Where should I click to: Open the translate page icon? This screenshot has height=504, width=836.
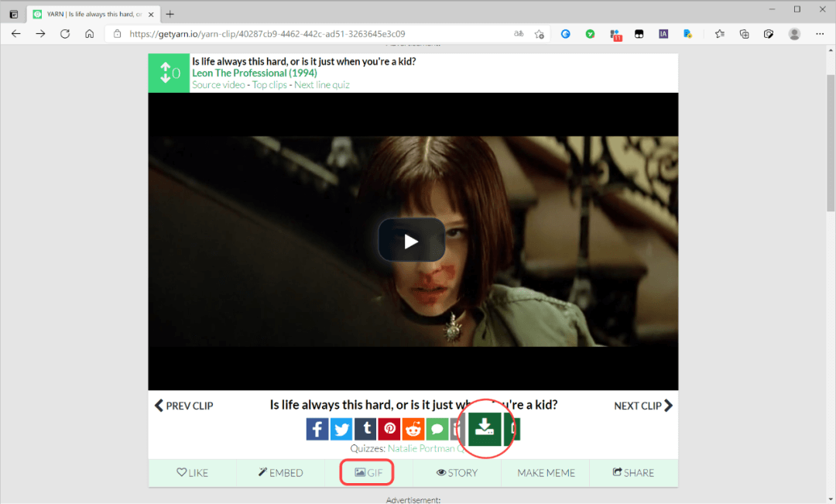[518, 33]
